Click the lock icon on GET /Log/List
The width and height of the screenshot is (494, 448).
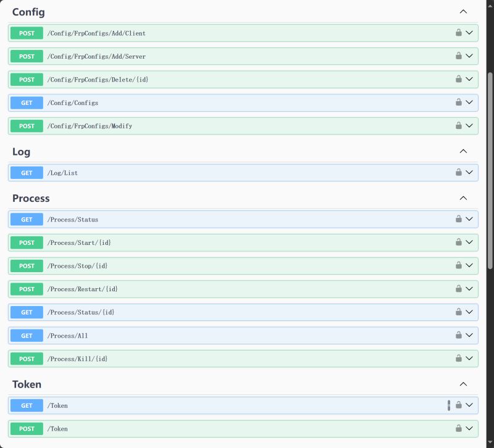458,172
